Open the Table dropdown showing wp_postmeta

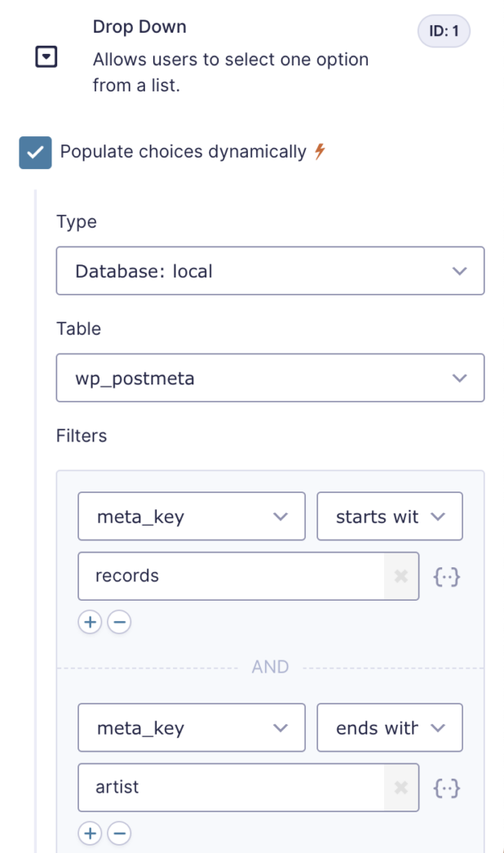coord(269,377)
